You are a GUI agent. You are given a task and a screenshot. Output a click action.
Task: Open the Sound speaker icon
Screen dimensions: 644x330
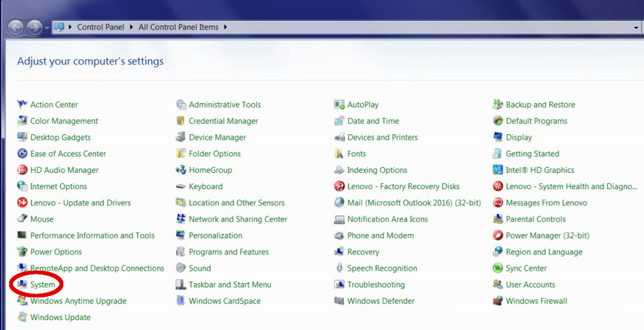[x=181, y=268]
